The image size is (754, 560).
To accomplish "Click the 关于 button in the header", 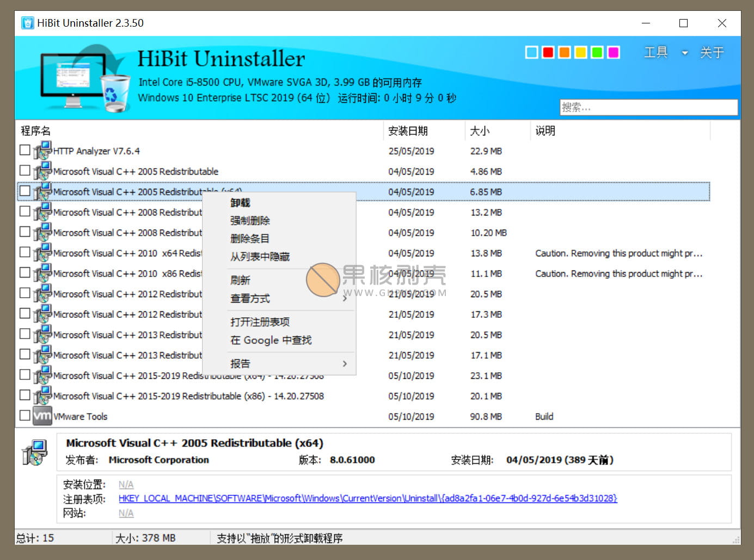I will pyautogui.click(x=712, y=52).
